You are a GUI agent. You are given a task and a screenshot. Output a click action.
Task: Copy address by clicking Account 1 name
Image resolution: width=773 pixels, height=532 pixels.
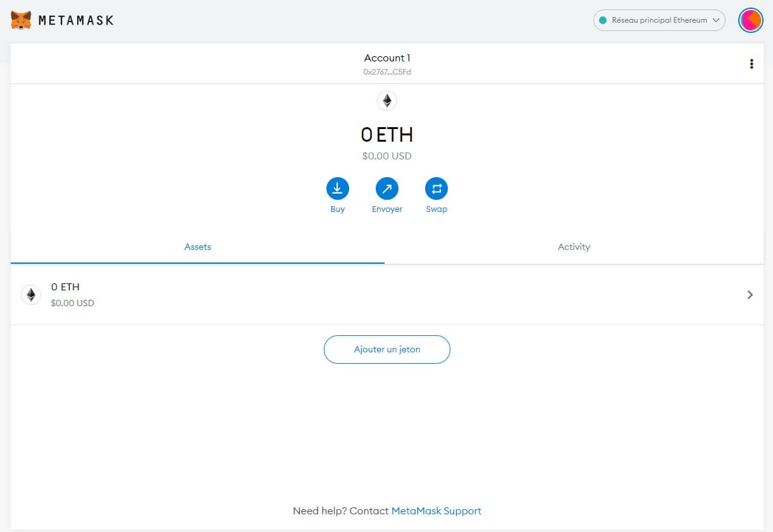386,58
